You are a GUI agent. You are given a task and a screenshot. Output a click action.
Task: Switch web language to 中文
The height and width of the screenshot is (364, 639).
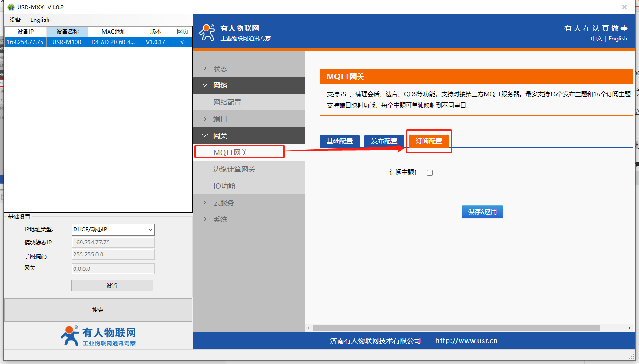(x=597, y=39)
